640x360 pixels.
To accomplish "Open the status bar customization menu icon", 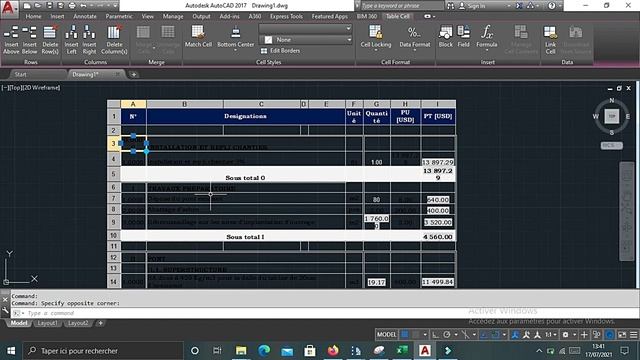I will click(633, 335).
